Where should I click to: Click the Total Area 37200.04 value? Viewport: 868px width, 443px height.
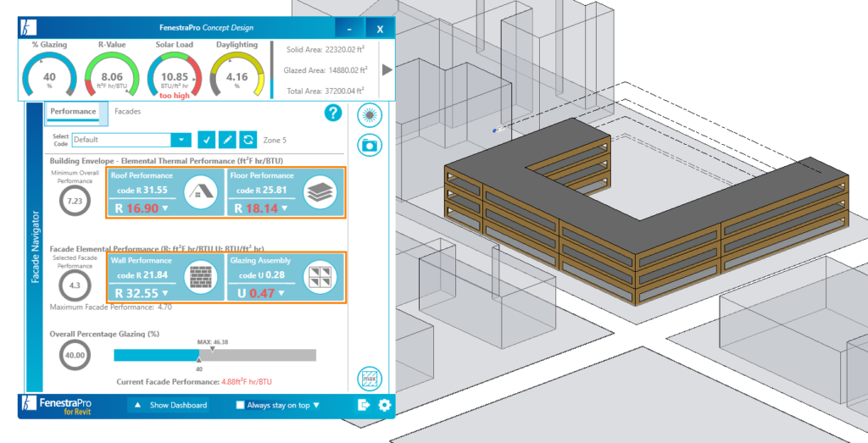point(344,91)
